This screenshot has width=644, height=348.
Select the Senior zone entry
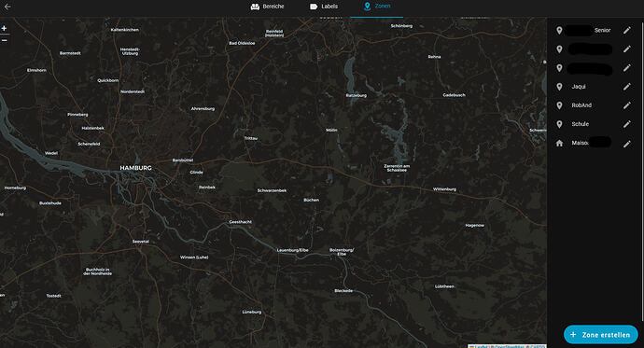click(x=594, y=31)
